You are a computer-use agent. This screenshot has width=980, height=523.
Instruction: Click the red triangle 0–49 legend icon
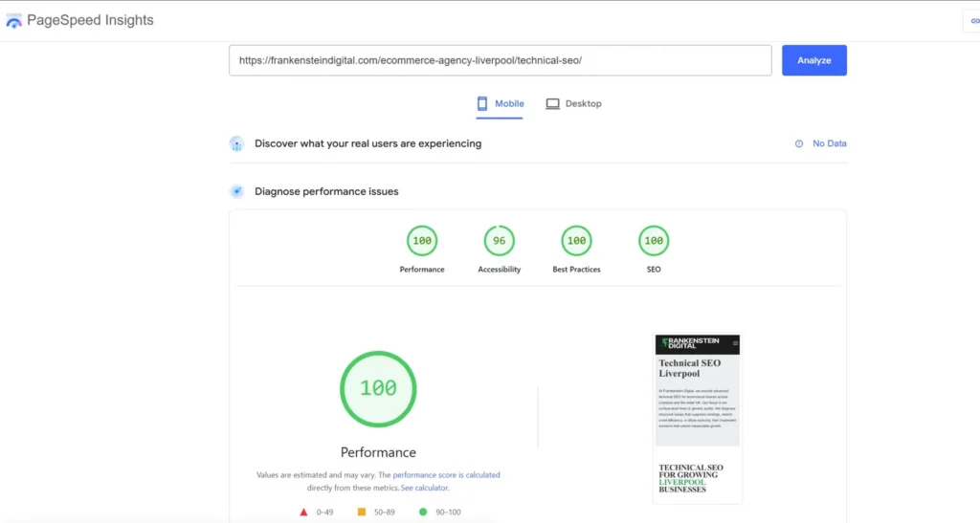coord(303,512)
